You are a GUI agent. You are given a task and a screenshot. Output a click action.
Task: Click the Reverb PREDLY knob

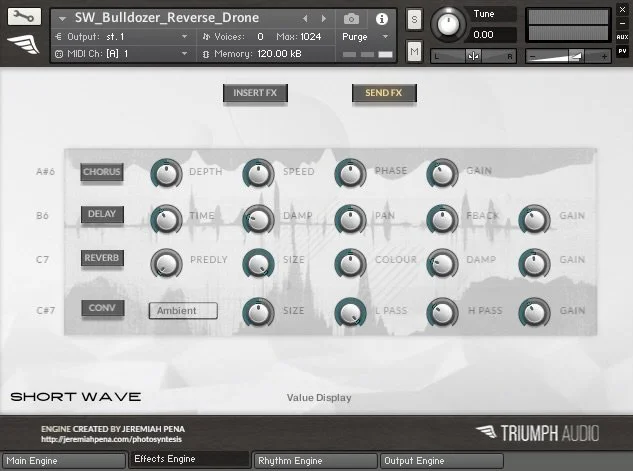(x=166, y=263)
